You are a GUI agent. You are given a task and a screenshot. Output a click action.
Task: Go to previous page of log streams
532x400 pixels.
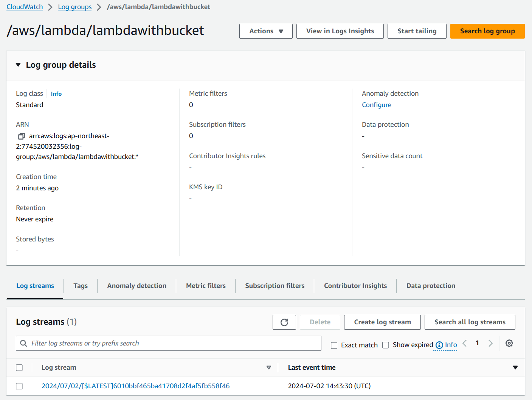[465, 343]
